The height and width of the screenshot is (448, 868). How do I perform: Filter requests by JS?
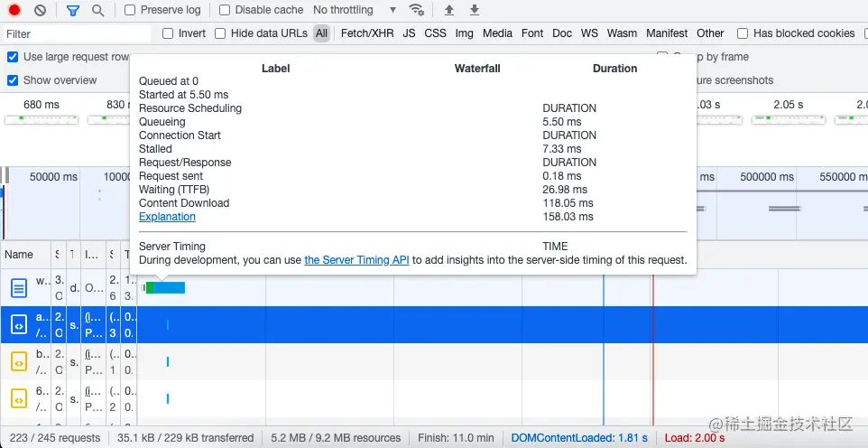[409, 33]
